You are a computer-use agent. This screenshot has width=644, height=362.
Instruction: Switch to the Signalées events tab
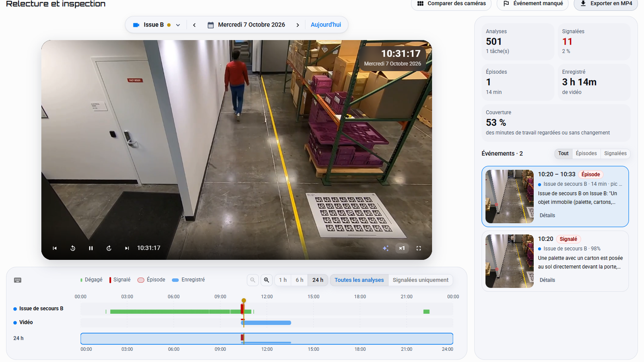(x=615, y=153)
